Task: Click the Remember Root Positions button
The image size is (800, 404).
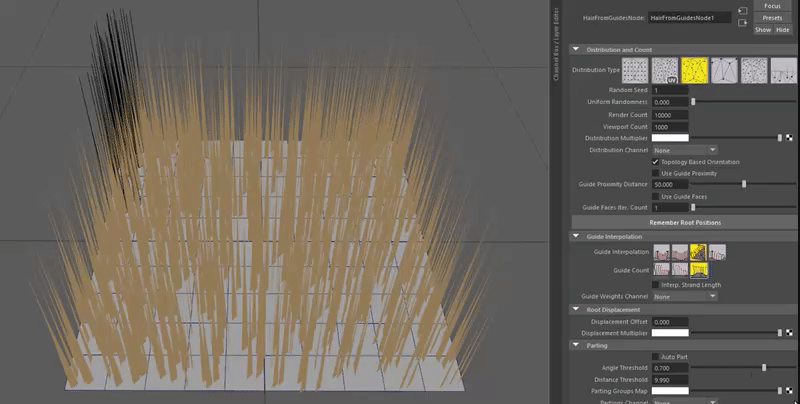Action: point(684,222)
